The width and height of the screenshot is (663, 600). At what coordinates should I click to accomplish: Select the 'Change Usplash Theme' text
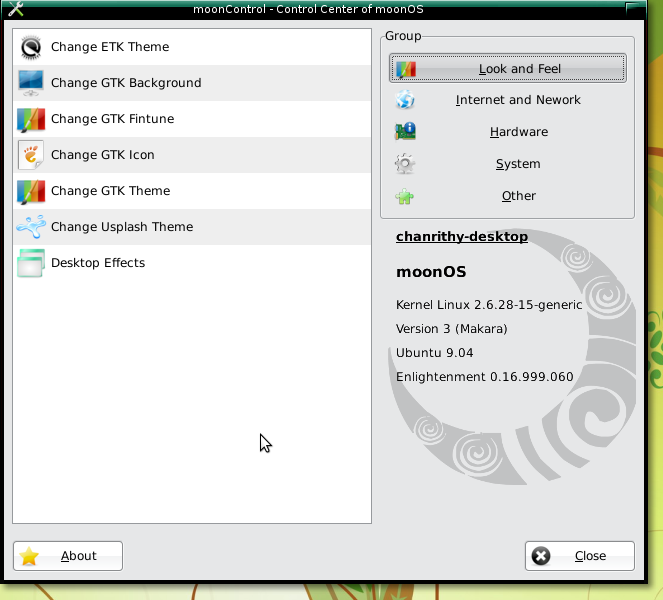122,227
